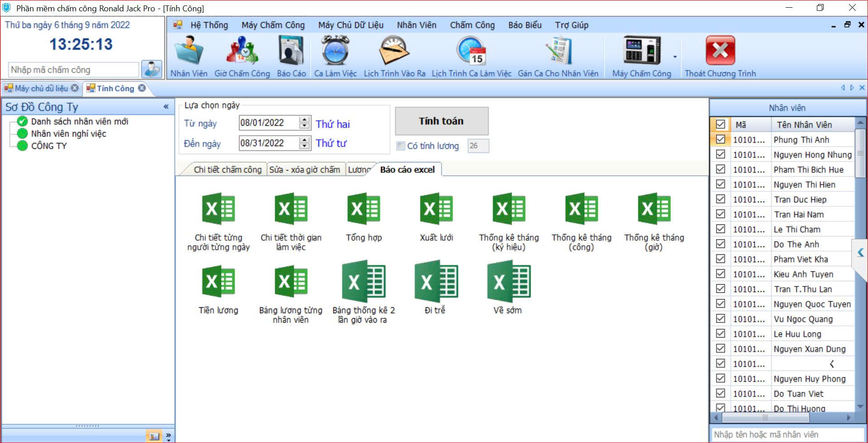Open the Báo Biểu menu
Image resolution: width=868 pixels, height=443 pixels.
click(525, 25)
